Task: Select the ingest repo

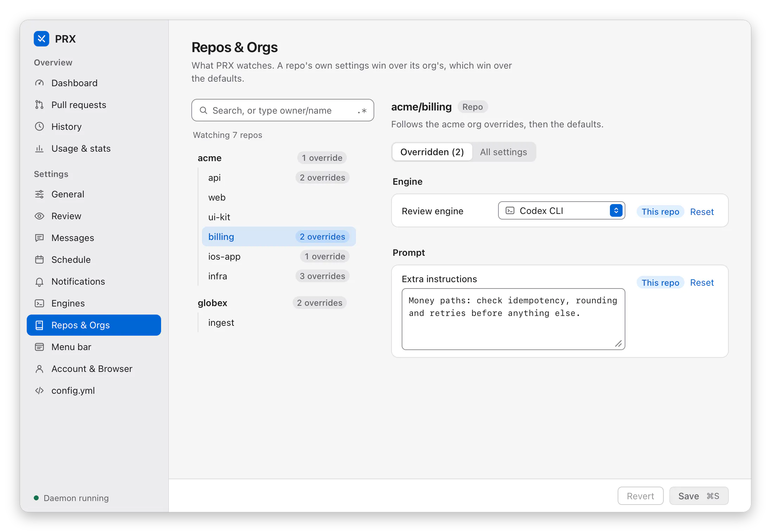Action: click(279, 323)
